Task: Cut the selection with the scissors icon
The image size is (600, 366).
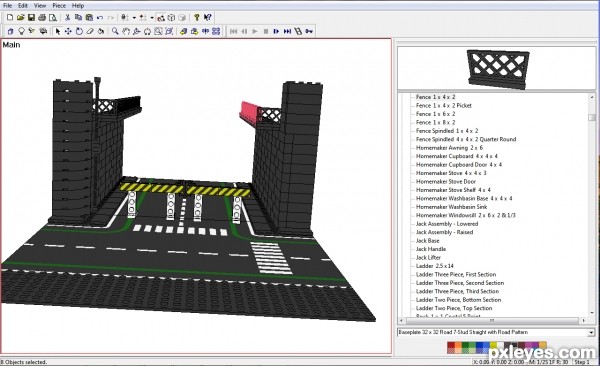Action: (67, 17)
